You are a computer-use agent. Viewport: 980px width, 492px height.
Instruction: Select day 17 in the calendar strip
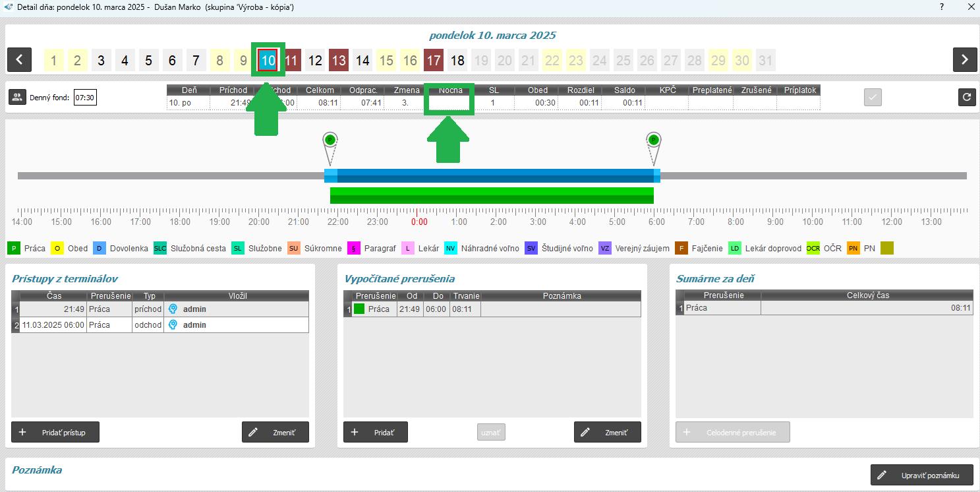[x=434, y=61]
